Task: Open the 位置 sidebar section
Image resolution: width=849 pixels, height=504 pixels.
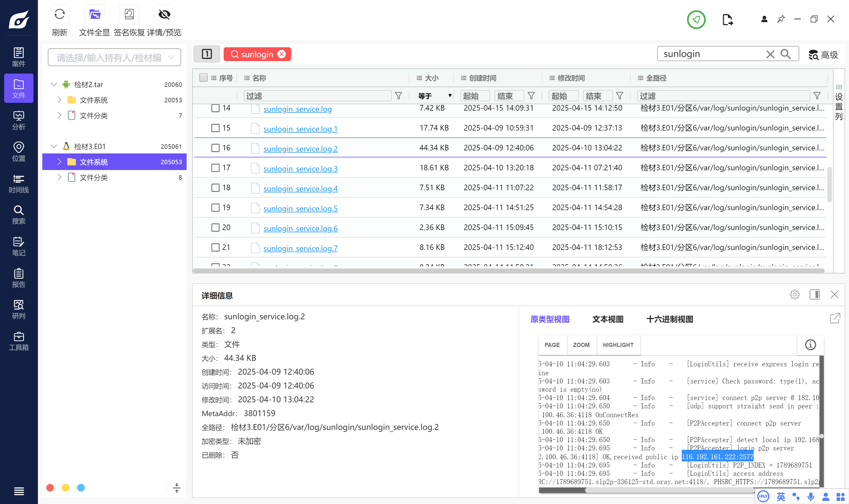Action: [19, 152]
